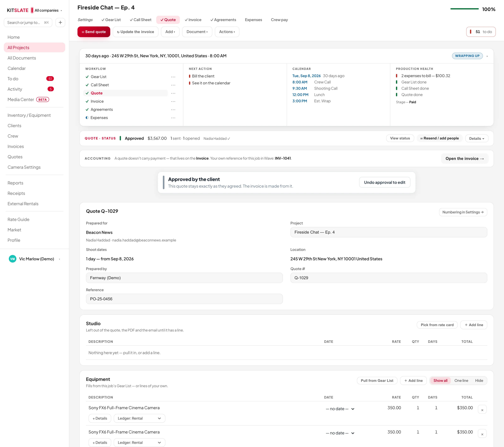Click Undo approval to edit

[384, 182]
